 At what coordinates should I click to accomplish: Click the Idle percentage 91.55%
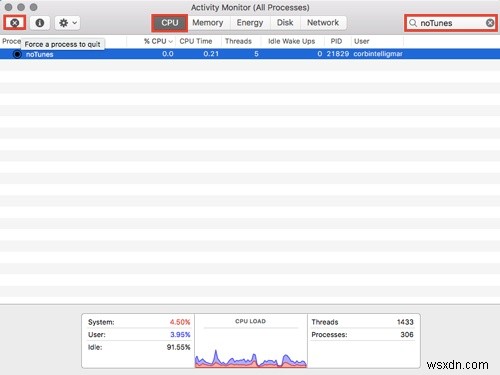(x=178, y=347)
